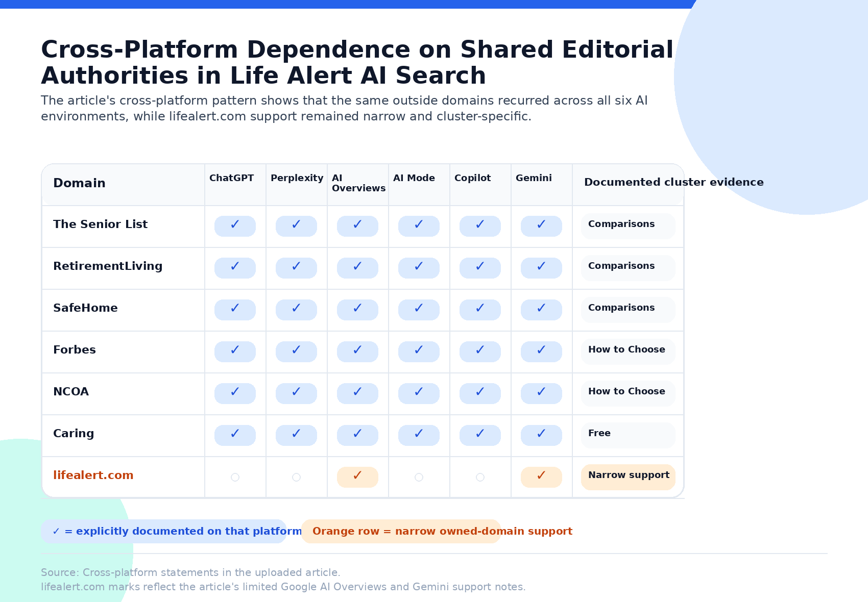Click NCOA row label
The image size is (868, 602).
71,392
